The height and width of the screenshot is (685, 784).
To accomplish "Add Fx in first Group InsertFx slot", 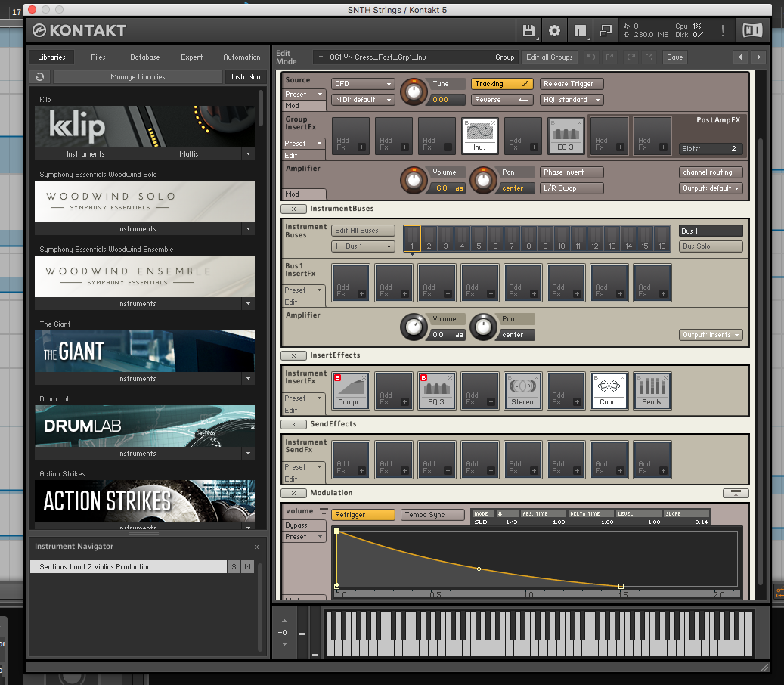I will (351, 136).
